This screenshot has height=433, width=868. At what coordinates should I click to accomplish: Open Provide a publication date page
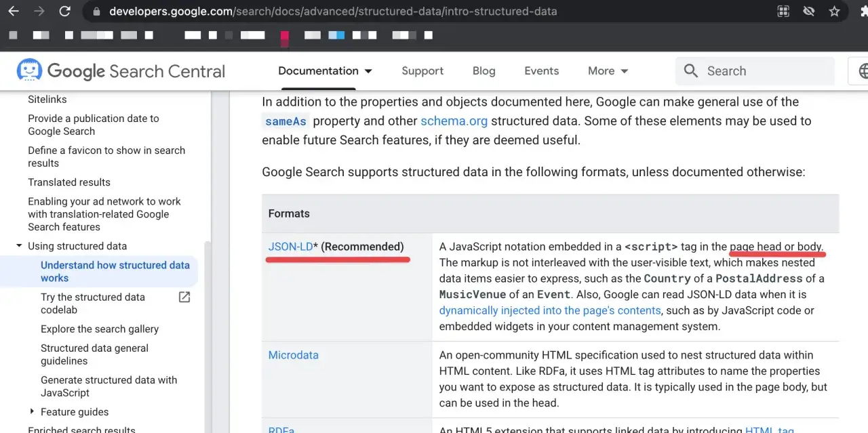tap(94, 125)
